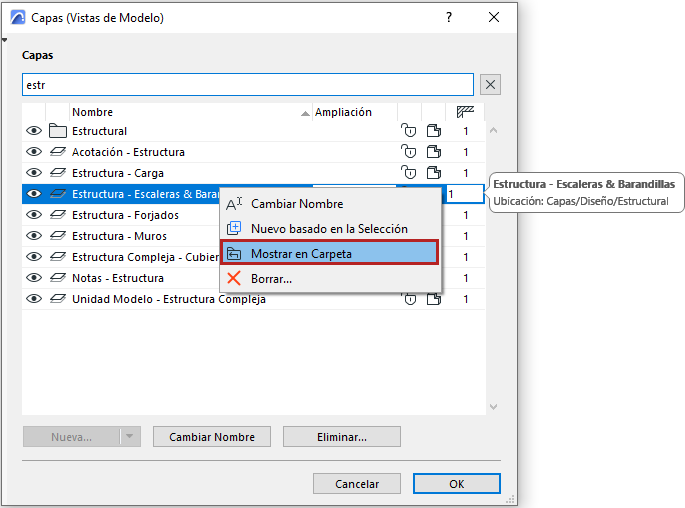685x508 pixels.
Task: Confirm with the OK button
Action: pos(457,484)
